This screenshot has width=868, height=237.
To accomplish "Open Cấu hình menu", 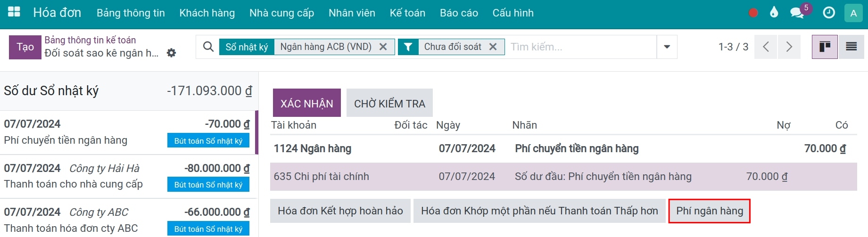I will 513,13.
